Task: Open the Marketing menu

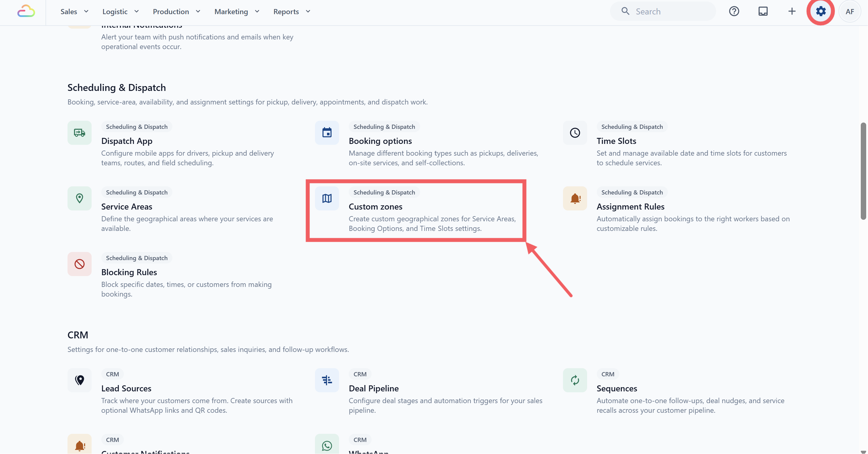Action: coord(237,11)
